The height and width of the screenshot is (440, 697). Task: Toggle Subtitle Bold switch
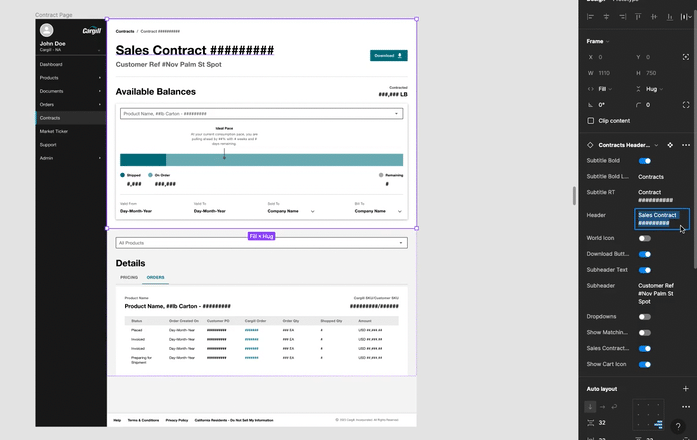tap(645, 161)
